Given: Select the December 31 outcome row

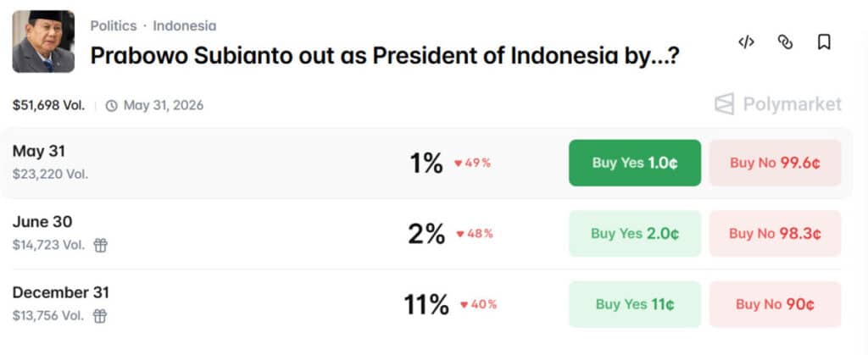Looking at the screenshot, I should pyautogui.click(x=426, y=305).
